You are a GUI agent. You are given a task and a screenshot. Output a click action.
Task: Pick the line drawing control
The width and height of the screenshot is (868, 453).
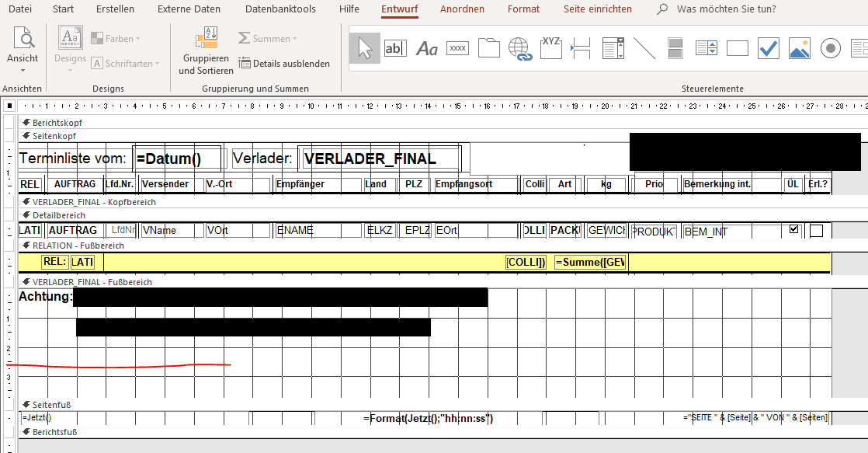coord(644,48)
